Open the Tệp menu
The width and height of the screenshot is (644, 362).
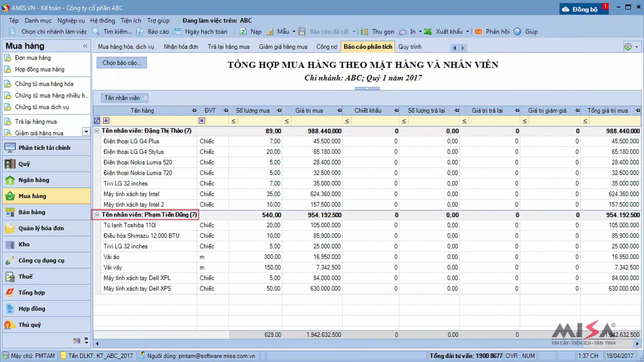pyautogui.click(x=14, y=21)
